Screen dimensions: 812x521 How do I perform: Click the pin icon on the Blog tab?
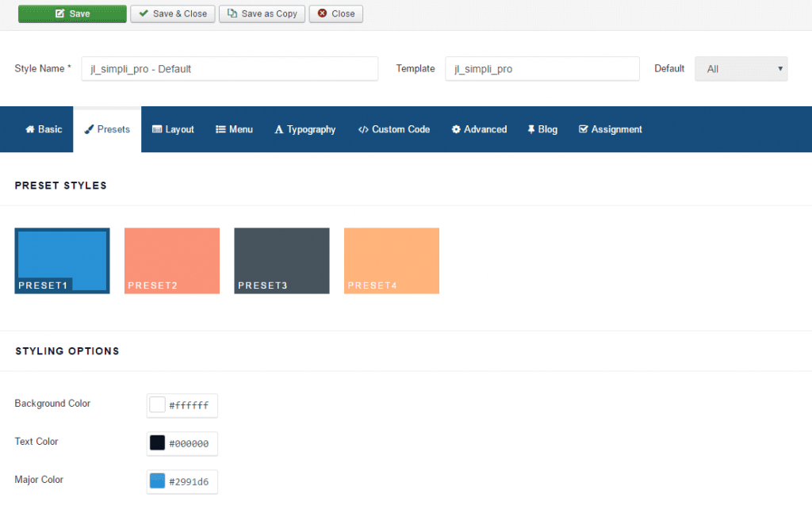coord(530,129)
